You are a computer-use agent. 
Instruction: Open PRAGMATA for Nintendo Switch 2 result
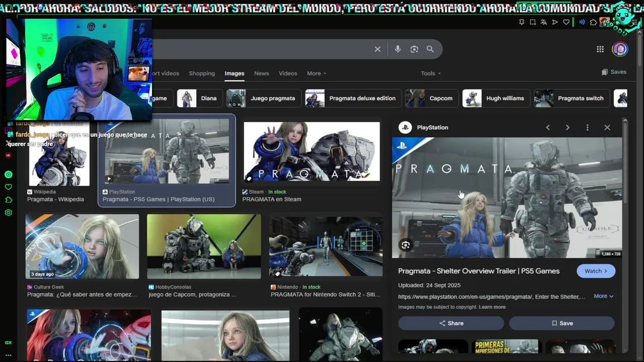pyautogui.click(x=326, y=295)
